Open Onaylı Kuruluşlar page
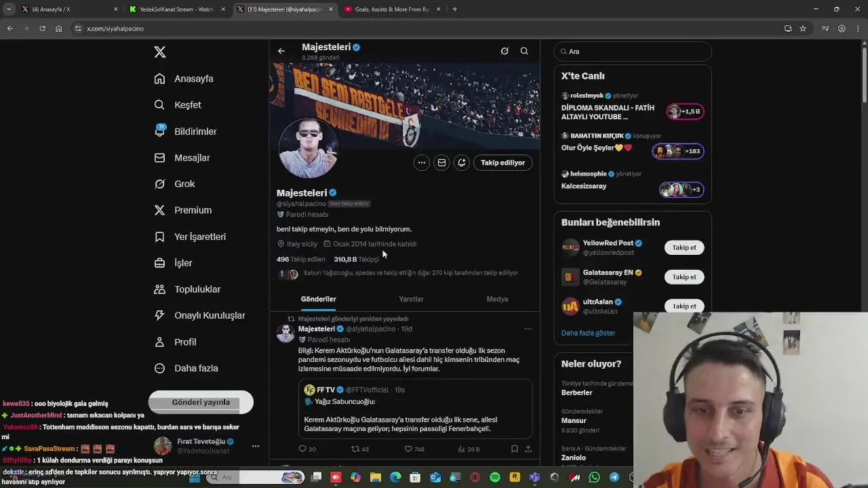 point(199,315)
